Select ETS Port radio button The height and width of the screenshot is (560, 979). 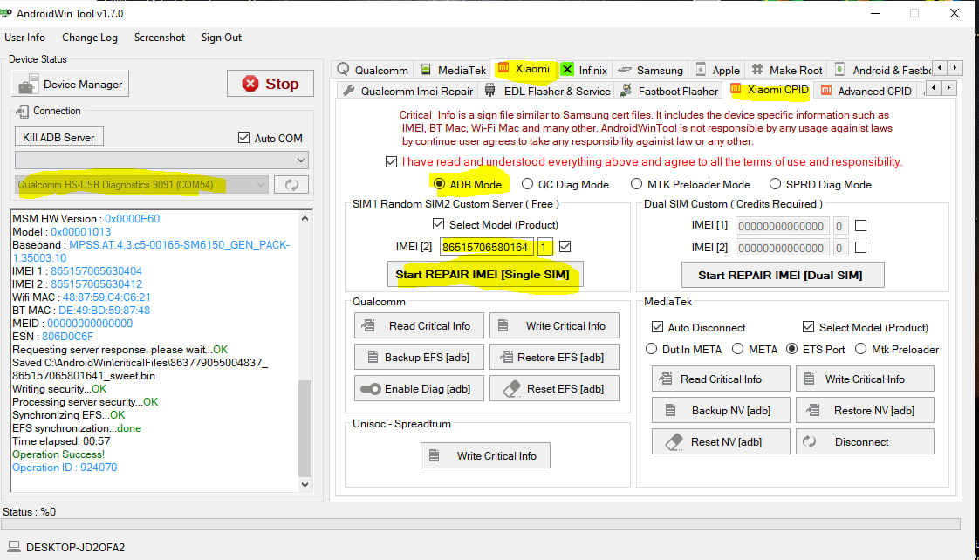tap(791, 349)
